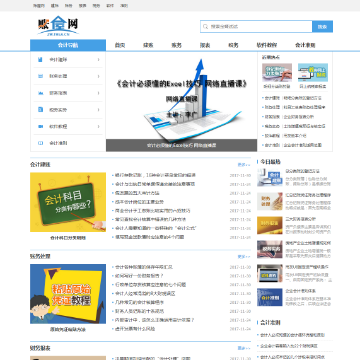The image size is (360, 360).
Task: Open article mentioning "会计公式" in 会计建账
Action: point(156,228)
